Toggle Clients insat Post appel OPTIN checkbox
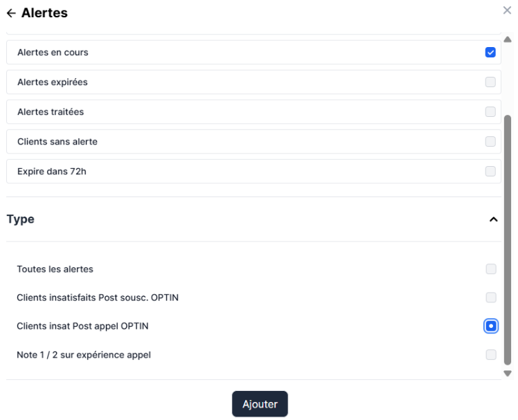518x420 pixels. [x=490, y=326]
